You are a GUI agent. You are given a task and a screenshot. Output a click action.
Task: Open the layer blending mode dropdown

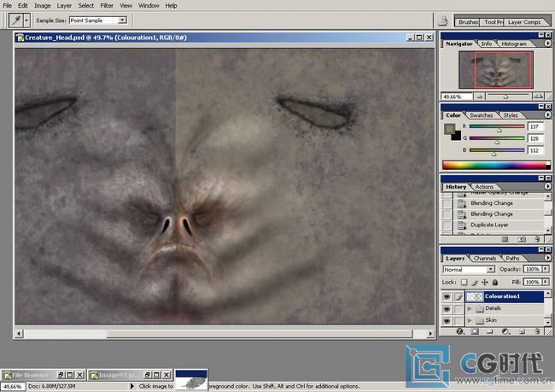[x=469, y=270]
